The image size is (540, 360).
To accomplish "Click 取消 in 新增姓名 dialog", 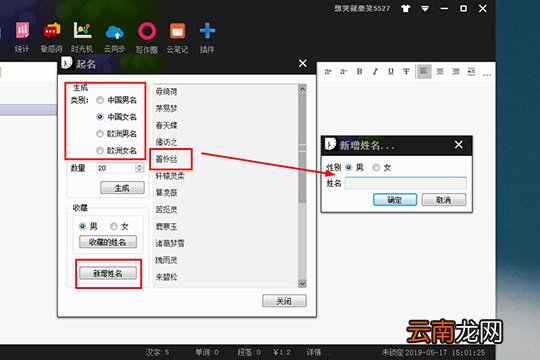I will click(x=444, y=200).
